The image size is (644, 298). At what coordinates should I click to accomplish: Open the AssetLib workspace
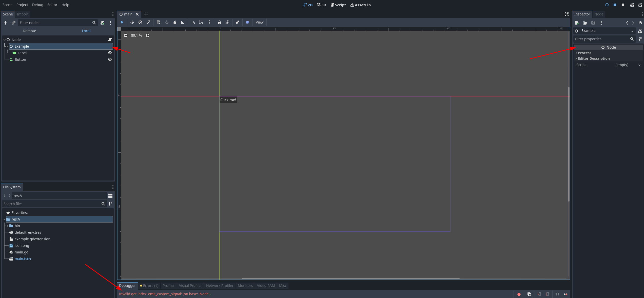(x=360, y=5)
